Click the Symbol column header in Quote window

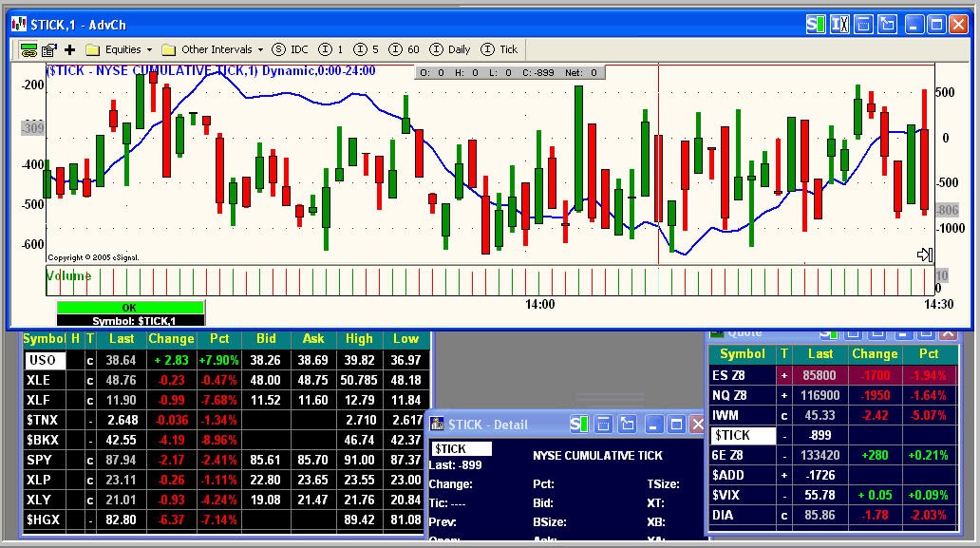point(743,353)
